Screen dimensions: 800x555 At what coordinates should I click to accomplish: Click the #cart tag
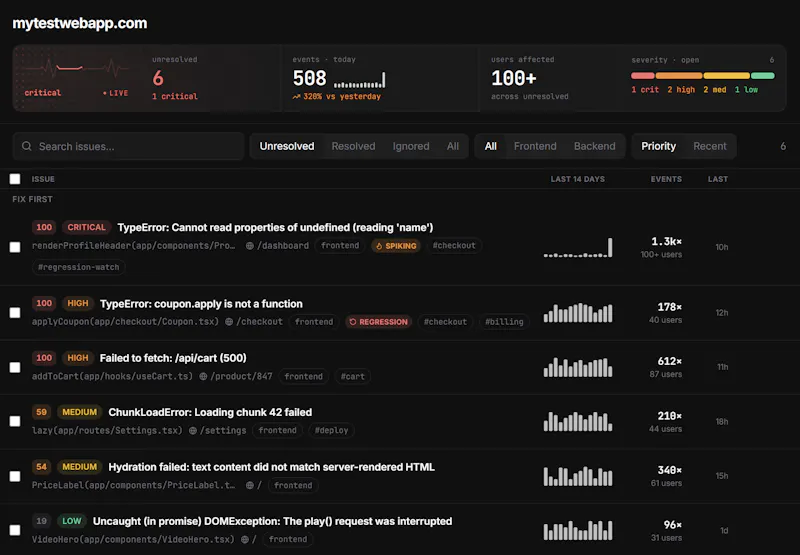353,376
